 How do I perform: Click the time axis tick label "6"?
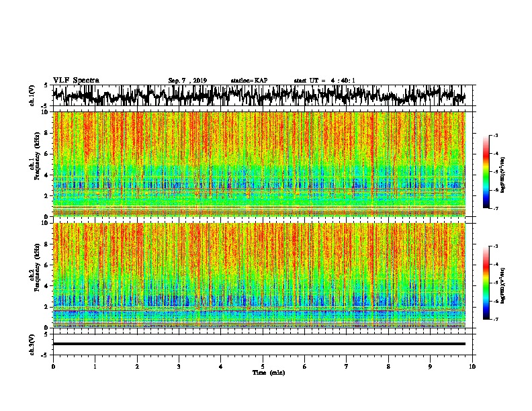click(305, 367)
